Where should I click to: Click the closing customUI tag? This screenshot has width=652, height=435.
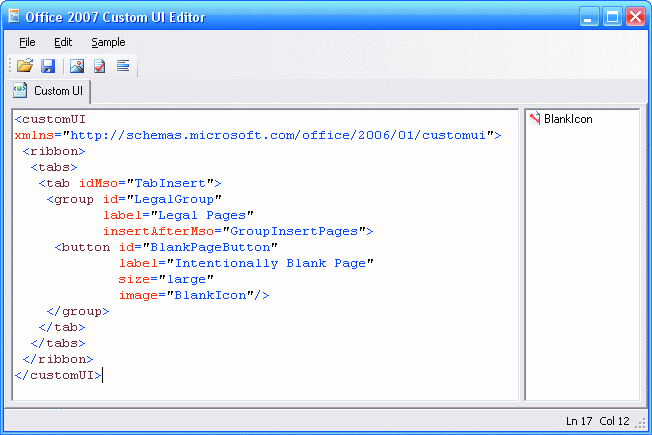point(58,375)
